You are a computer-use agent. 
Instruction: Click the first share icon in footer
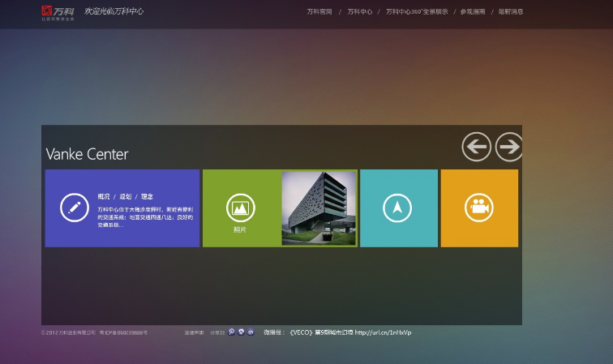coord(232,332)
